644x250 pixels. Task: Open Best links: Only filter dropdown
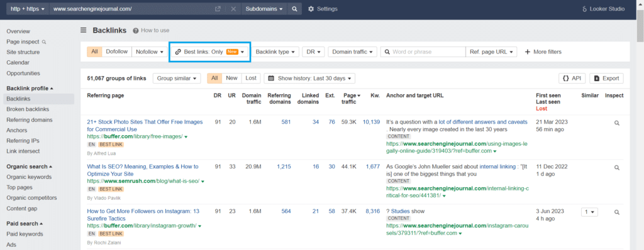[209, 52]
